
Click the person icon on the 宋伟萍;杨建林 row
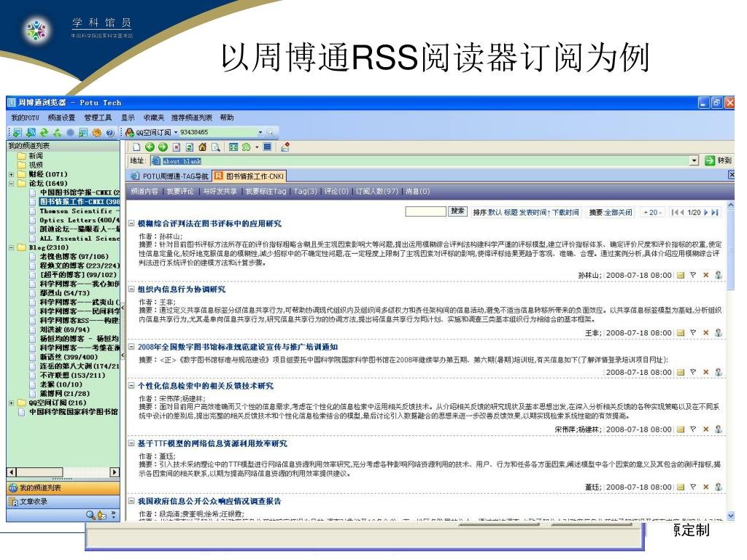click(x=719, y=429)
